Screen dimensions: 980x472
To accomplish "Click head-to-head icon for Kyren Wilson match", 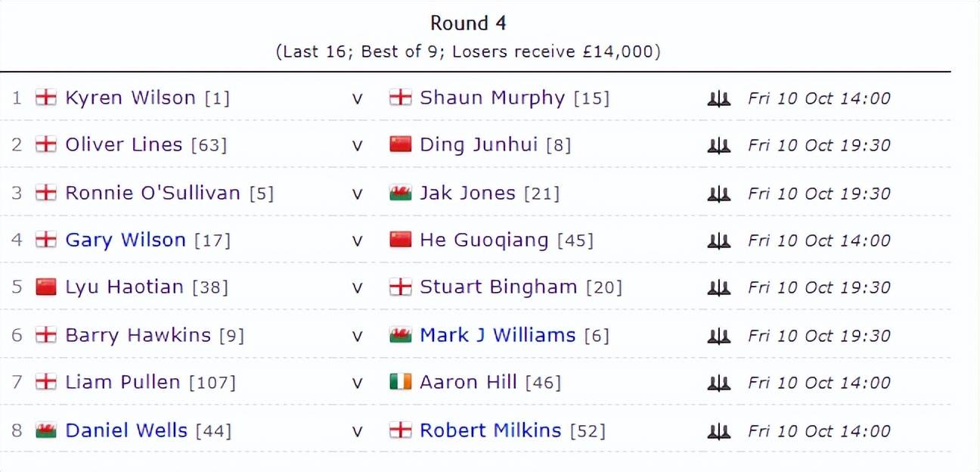I will [718, 98].
